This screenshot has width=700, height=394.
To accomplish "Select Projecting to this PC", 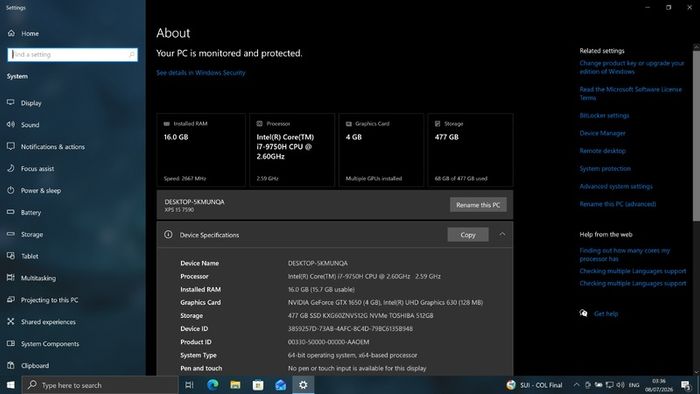I will (43, 300).
